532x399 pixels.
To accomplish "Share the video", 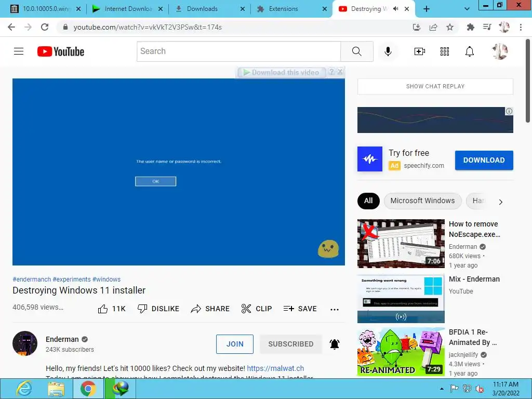I will (210, 309).
